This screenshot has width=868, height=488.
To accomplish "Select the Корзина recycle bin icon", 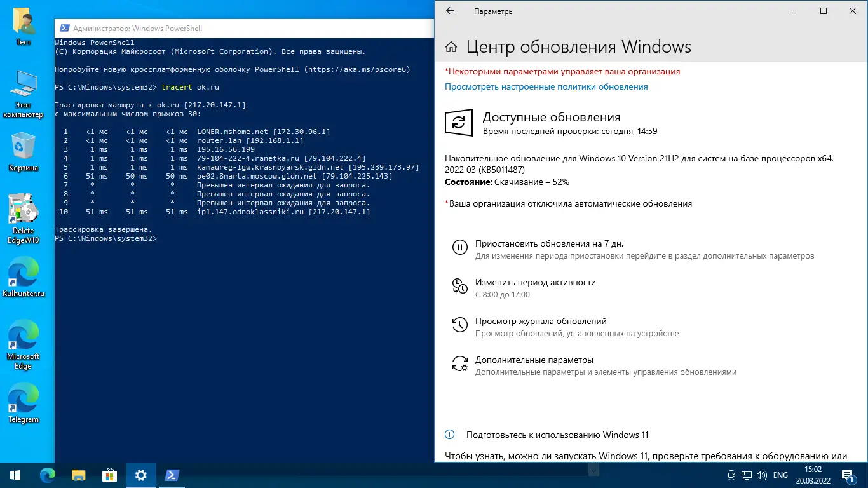I will (24, 152).
